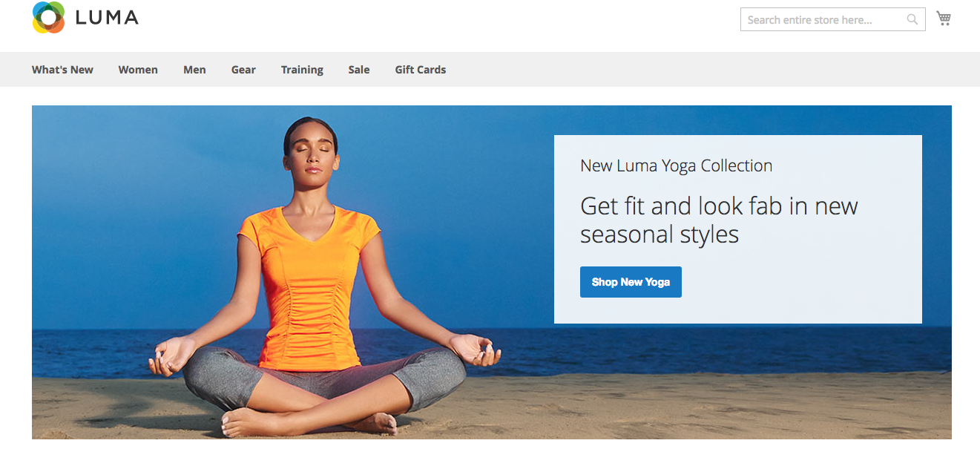The image size is (980, 449).
Task: Select the Men navigation item
Action: [194, 70]
